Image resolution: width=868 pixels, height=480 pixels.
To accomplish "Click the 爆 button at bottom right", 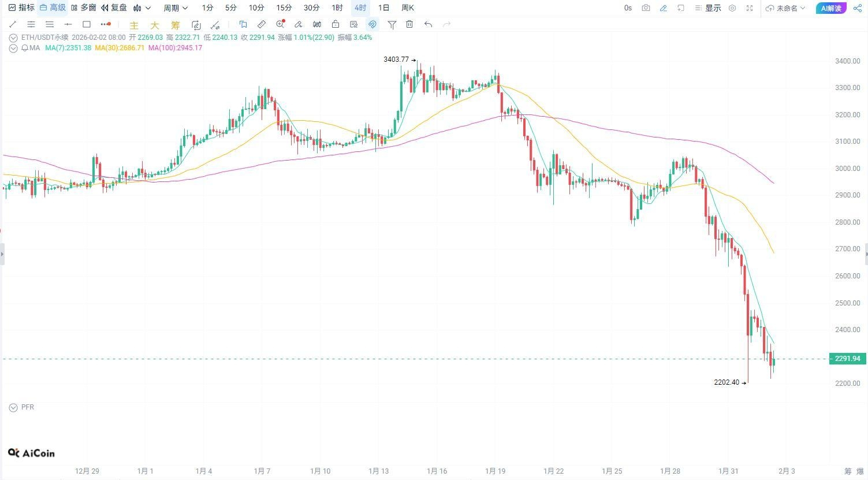I will pyautogui.click(x=860, y=471).
